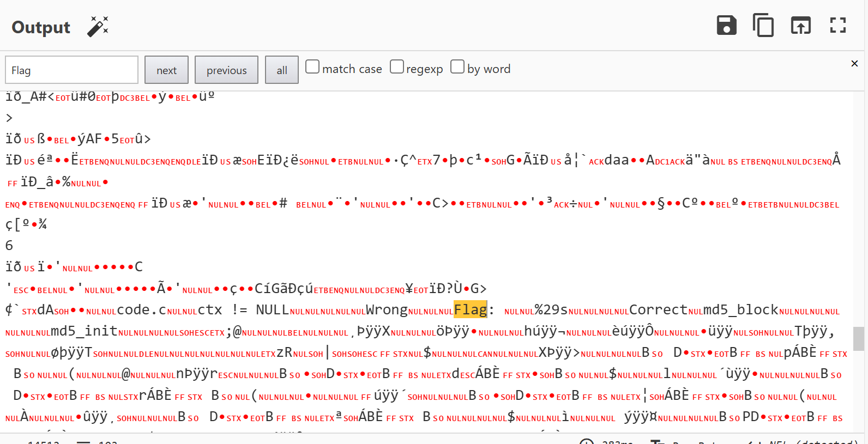
Task: Click the line count icon in status bar
Action: (83, 441)
